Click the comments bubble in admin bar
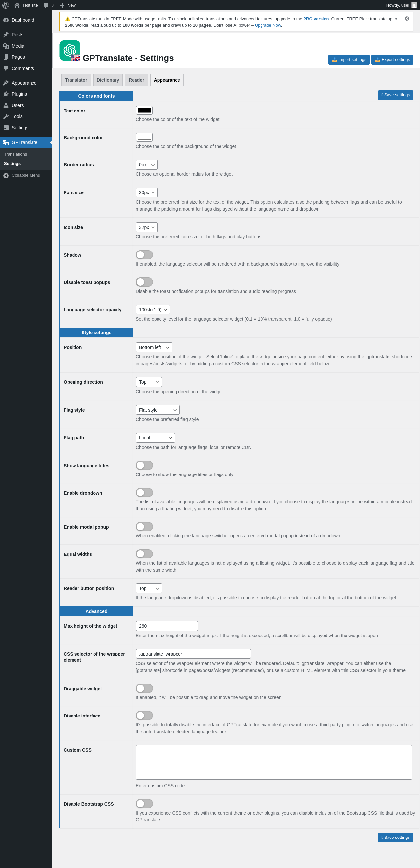This screenshot has height=868, width=420. [x=46, y=5]
